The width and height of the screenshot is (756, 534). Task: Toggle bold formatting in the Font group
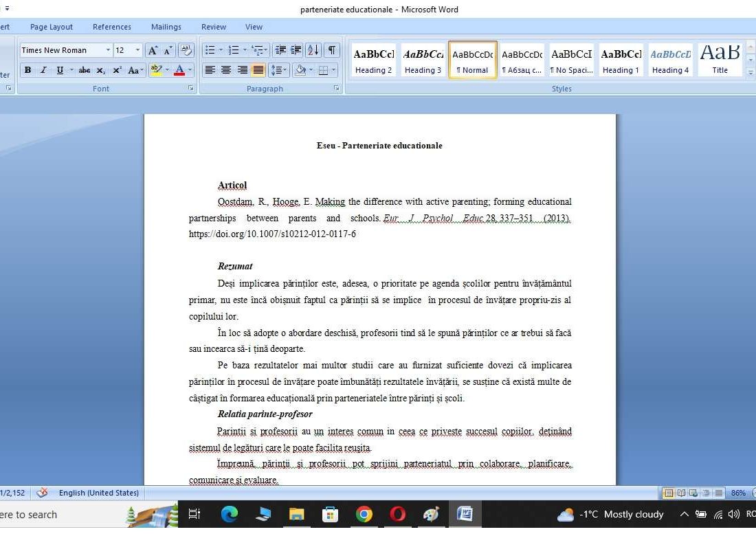[x=27, y=70]
